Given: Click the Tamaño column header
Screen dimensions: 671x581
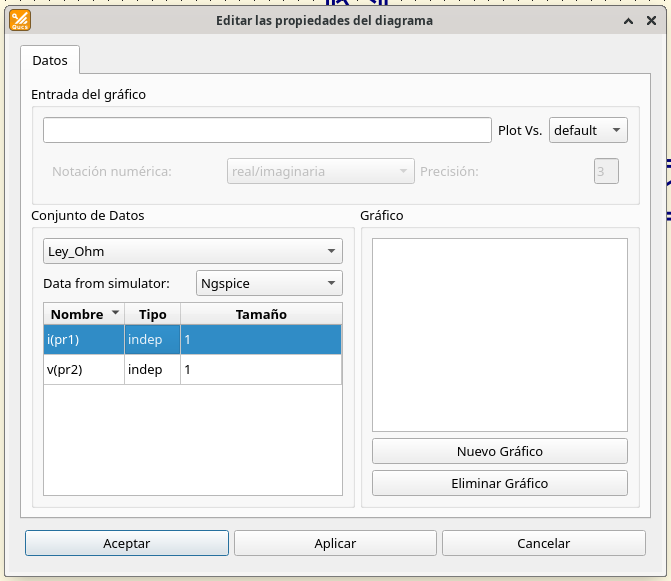Looking at the screenshot, I should coord(261,314).
